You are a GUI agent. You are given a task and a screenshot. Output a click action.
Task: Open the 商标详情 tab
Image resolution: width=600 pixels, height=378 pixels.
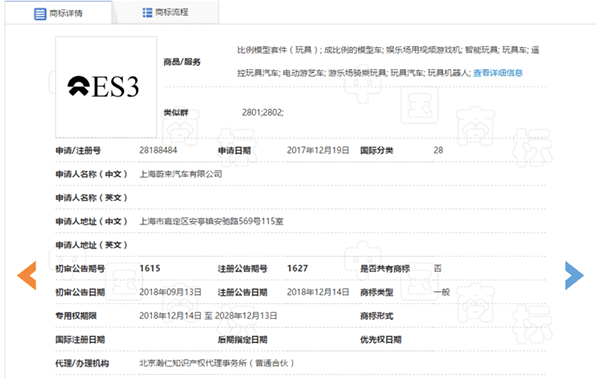58,13
